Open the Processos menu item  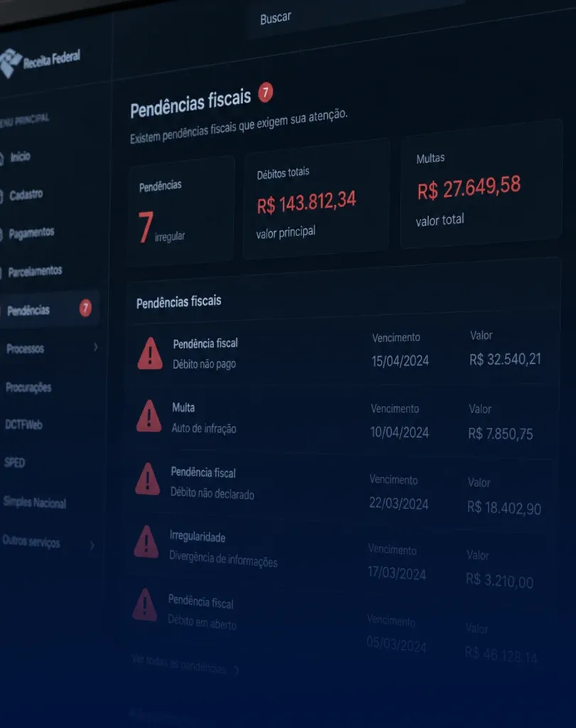tap(25, 348)
